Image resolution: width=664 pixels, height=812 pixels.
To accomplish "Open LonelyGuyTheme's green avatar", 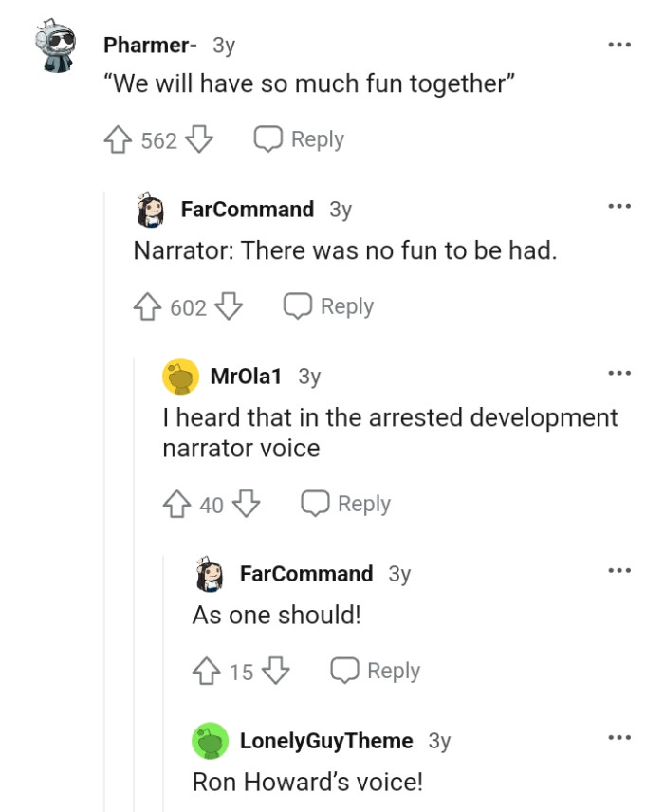I will pyautogui.click(x=211, y=740).
